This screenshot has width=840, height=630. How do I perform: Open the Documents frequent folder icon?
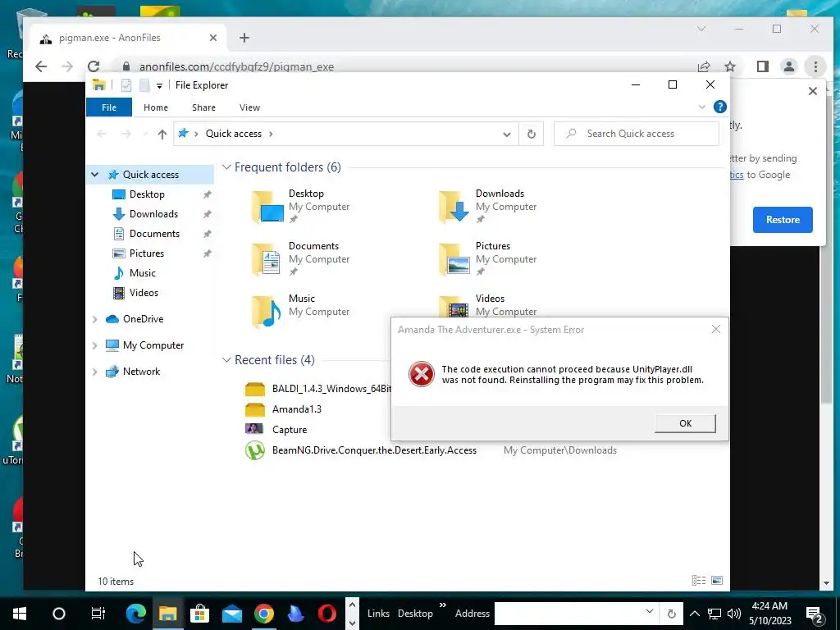(267, 258)
